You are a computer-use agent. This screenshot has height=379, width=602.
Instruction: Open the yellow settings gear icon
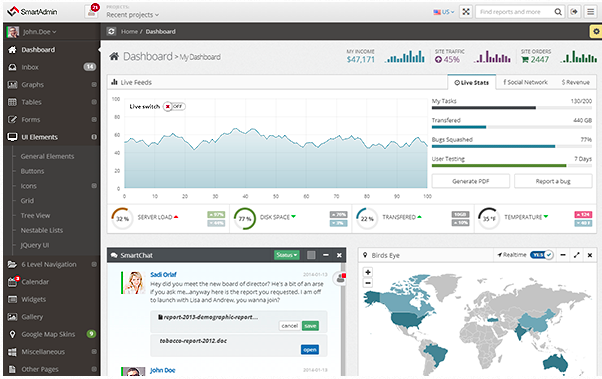[595, 31]
